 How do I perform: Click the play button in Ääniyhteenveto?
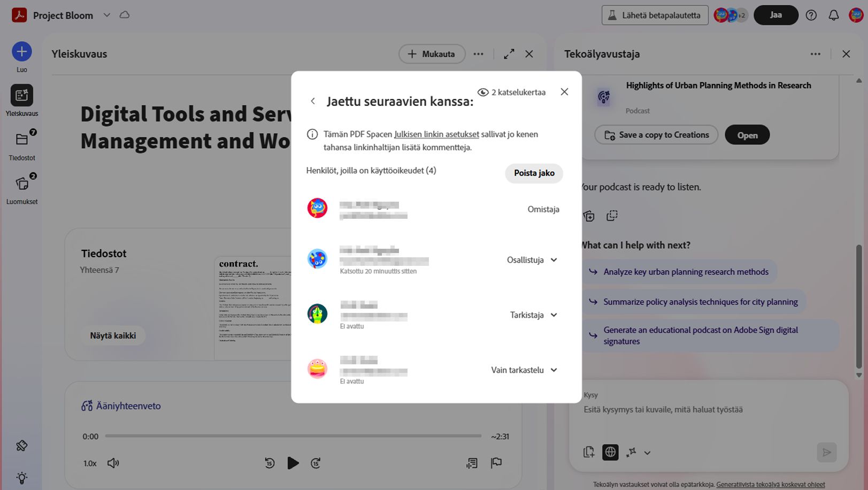(x=293, y=463)
